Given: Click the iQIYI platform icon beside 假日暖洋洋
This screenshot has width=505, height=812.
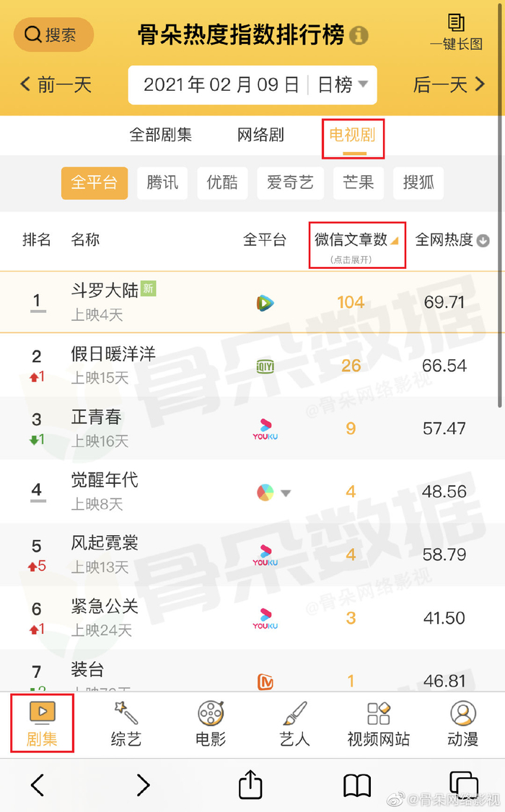Looking at the screenshot, I should click(x=266, y=366).
